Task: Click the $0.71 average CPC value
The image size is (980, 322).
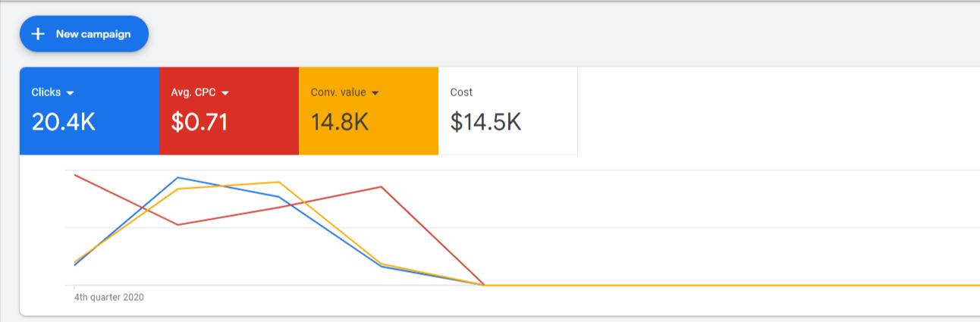Action: coord(199,122)
